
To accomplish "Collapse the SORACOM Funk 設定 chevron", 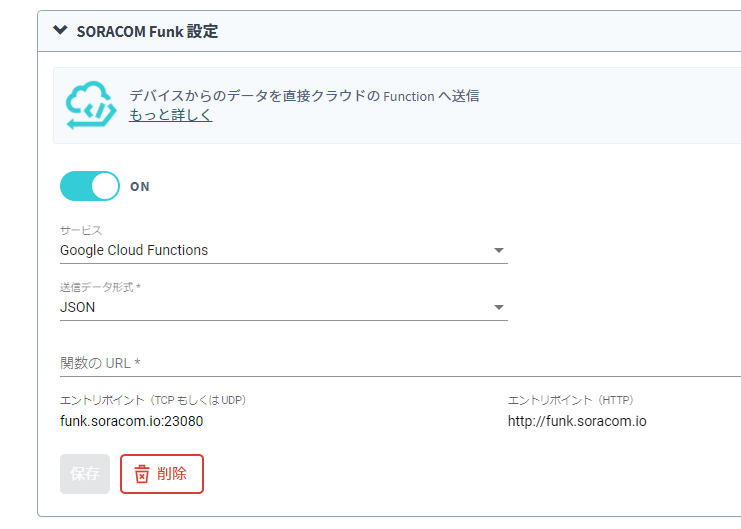I will pos(60,31).
